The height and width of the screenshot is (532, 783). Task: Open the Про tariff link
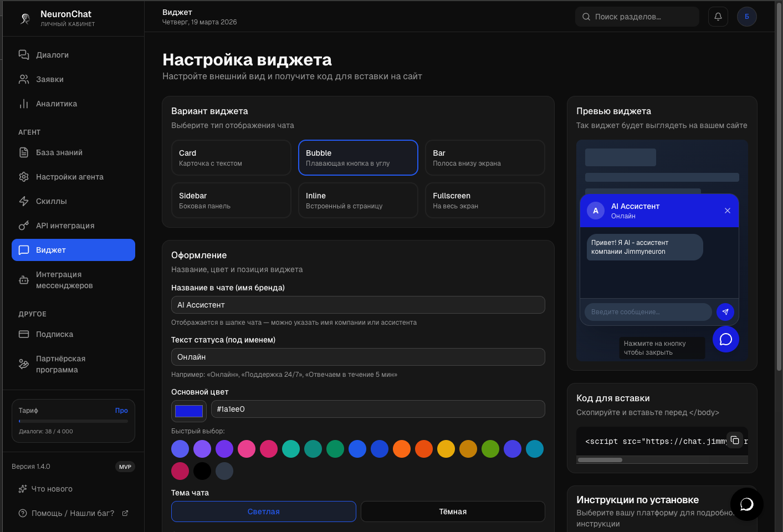click(121, 410)
